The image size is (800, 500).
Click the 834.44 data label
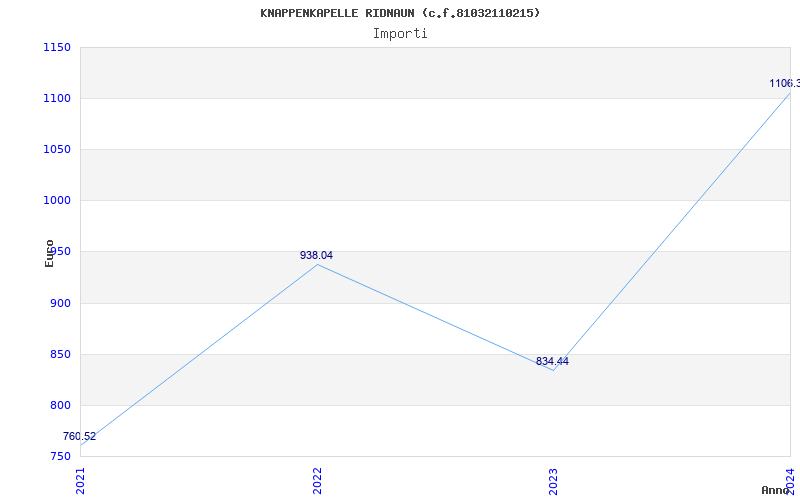(552, 362)
